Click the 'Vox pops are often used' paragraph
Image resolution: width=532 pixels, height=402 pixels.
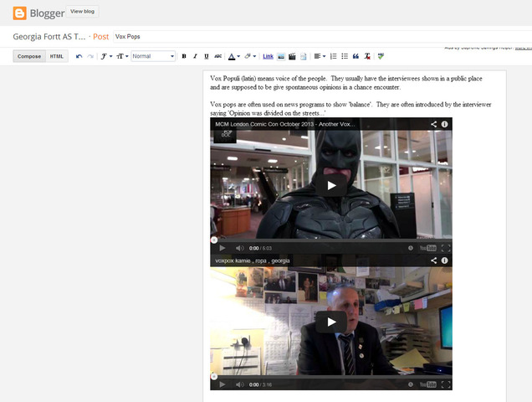coord(350,109)
